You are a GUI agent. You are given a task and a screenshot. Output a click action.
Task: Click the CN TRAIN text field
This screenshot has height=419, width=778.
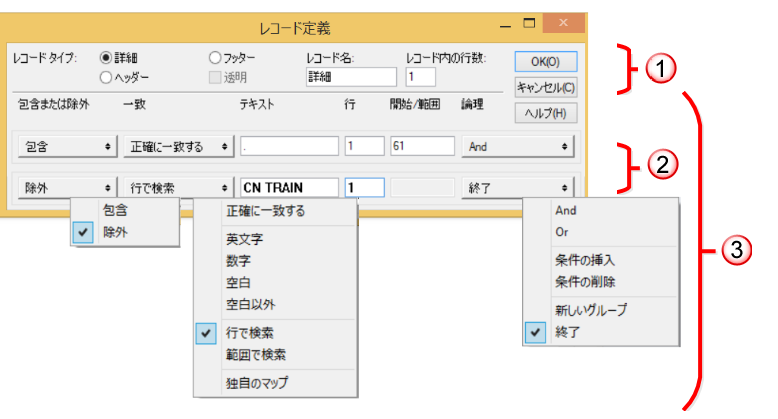[x=289, y=187]
